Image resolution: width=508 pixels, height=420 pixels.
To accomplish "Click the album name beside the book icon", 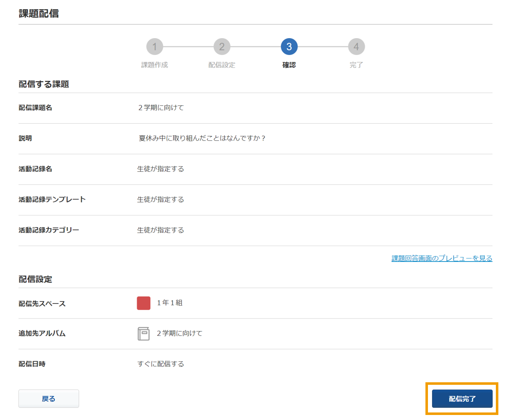I will coord(179,333).
